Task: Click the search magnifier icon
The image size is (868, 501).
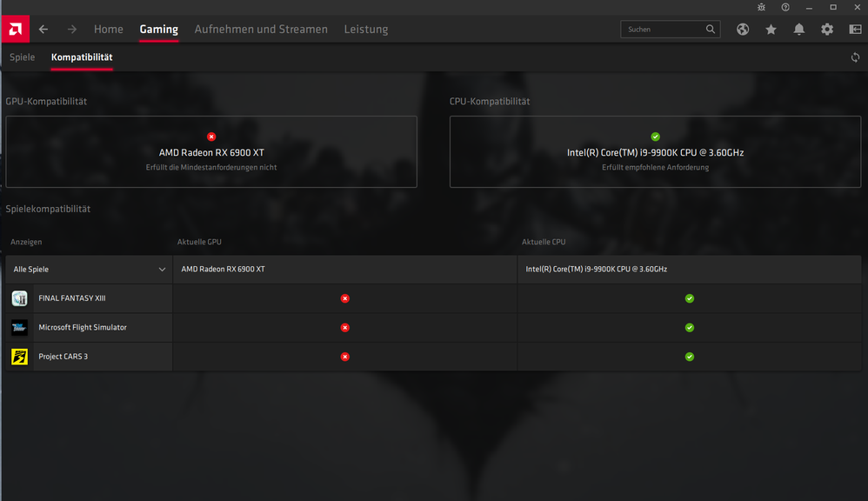Action: click(x=711, y=30)
